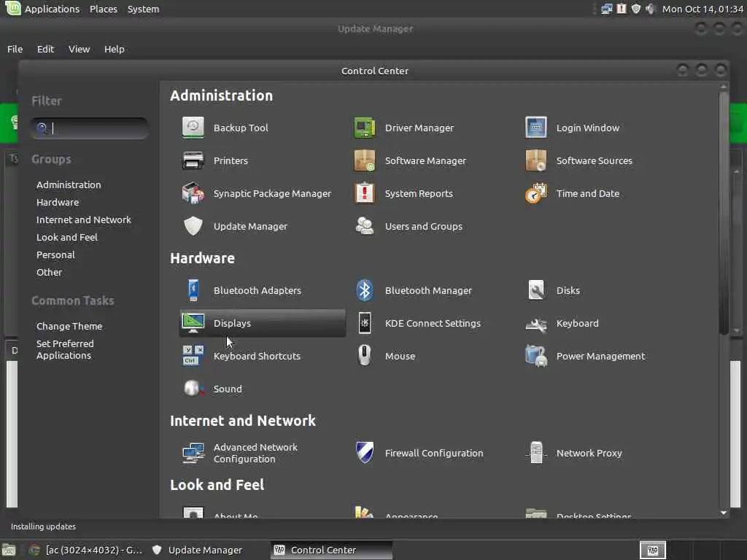Viewport: 747px width, 560px height.
Task: Open the Login Window icon
Action: [x=536, y=128]
